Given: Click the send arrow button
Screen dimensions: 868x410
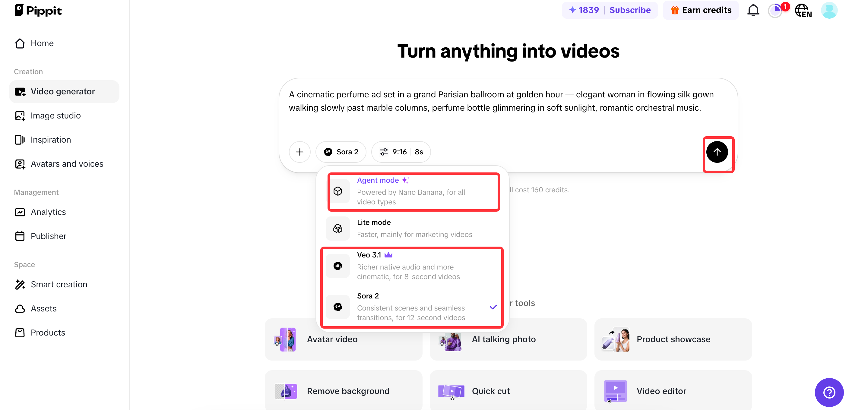Looking at the screenshot, I should [717, 152].
